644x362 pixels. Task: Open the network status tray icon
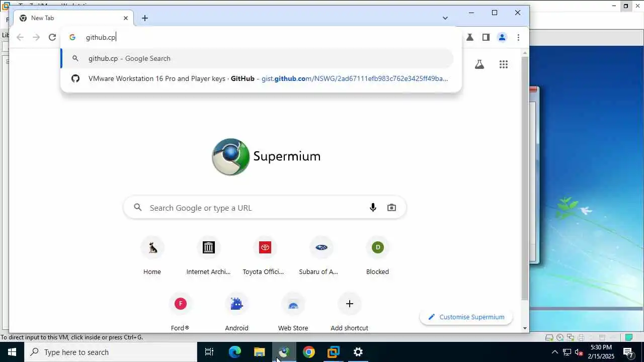point(567,352)
